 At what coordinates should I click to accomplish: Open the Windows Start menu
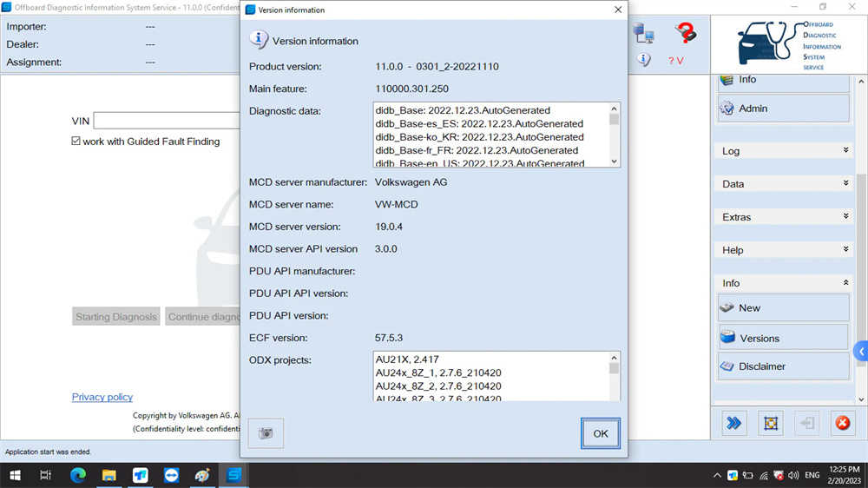tap(15, 475)
